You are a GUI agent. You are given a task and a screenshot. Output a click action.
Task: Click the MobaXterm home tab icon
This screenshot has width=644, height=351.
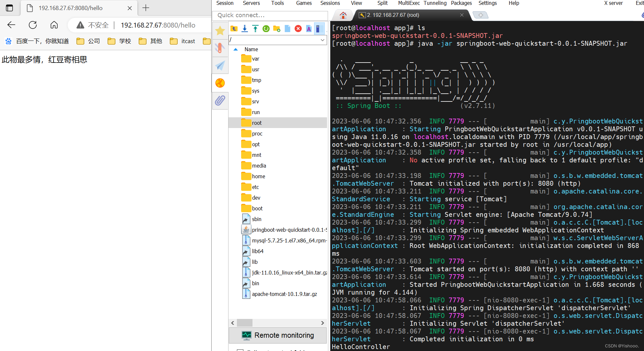click(343, 15)
